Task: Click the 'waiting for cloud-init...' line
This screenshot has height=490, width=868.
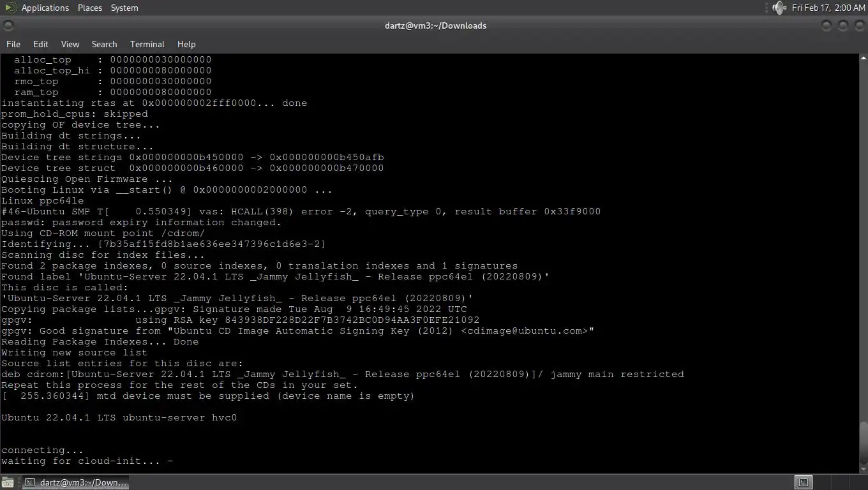Action: point(87,461)
